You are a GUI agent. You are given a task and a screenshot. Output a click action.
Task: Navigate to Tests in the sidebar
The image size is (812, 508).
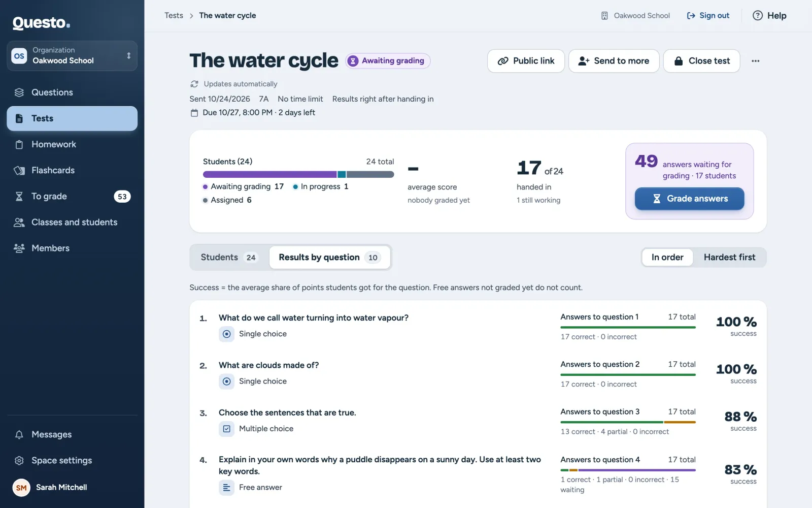(72, 118)
